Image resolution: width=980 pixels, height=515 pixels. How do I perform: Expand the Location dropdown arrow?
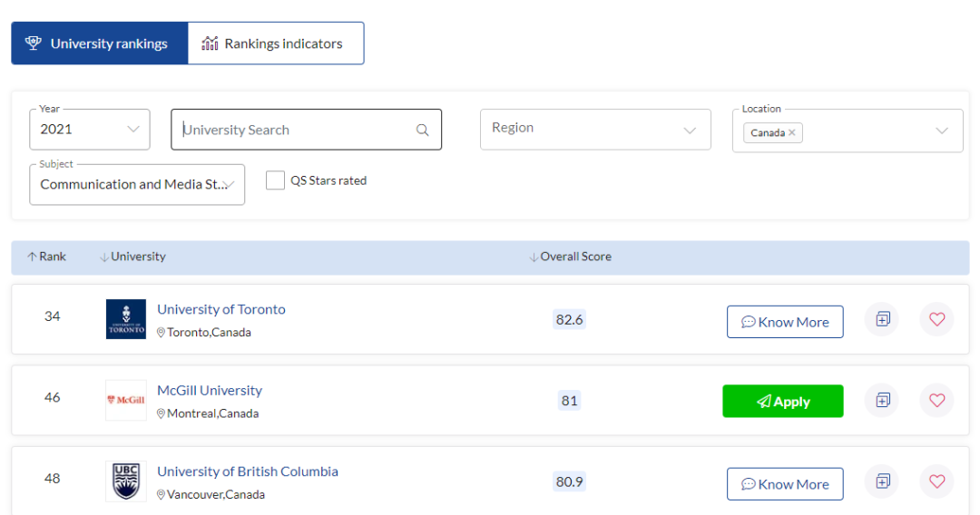click(x=941, y=131)
